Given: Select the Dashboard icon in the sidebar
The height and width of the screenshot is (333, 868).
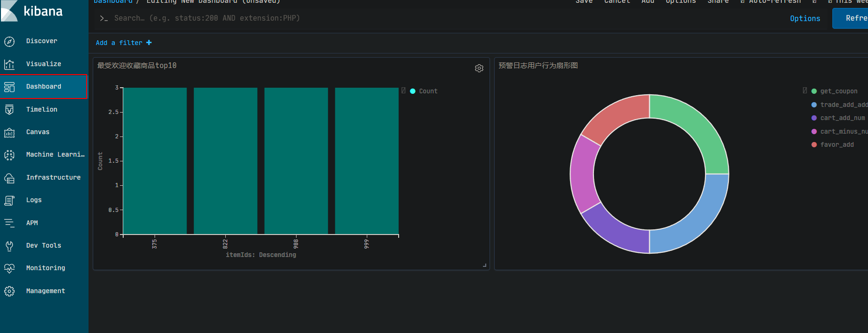Looking at the screenshot, I should 9,87.
